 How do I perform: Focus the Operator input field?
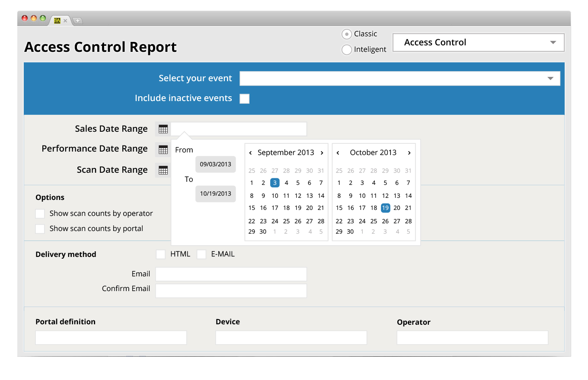(473, 338)
